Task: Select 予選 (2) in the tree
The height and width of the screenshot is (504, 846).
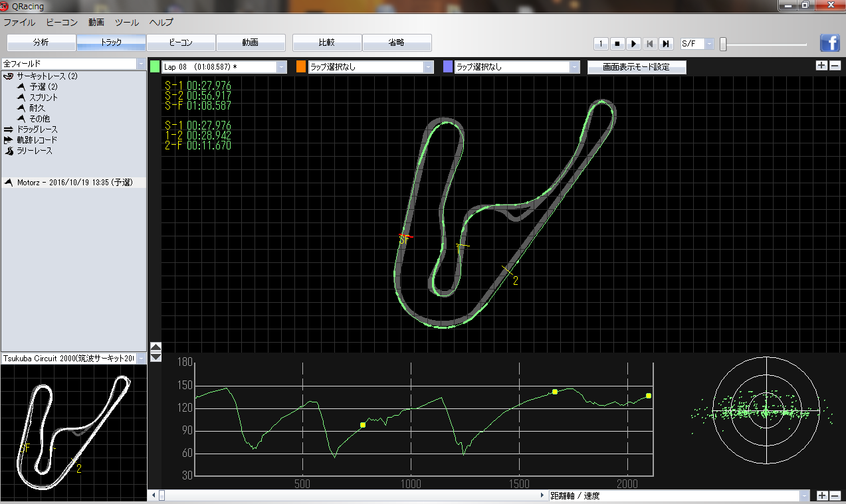Action: 44,87
